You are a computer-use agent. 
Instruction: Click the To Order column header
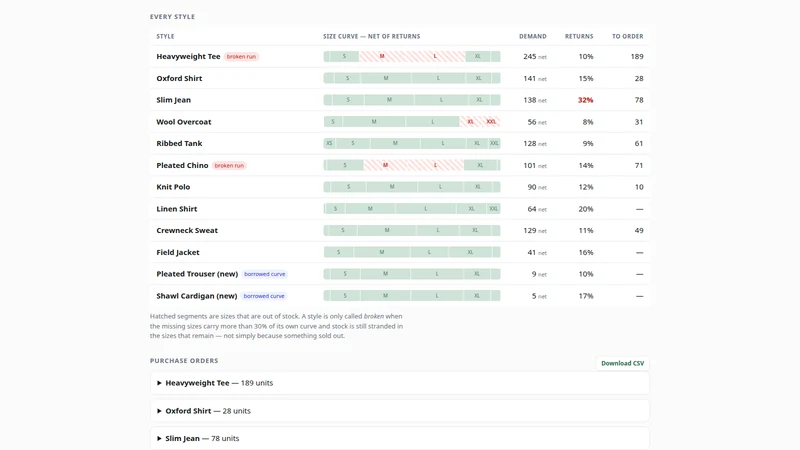(x=628, y=36)
